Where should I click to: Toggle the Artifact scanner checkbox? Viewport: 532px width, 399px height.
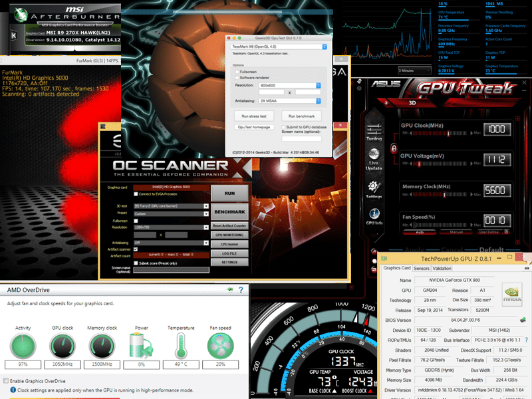[136, 249]
